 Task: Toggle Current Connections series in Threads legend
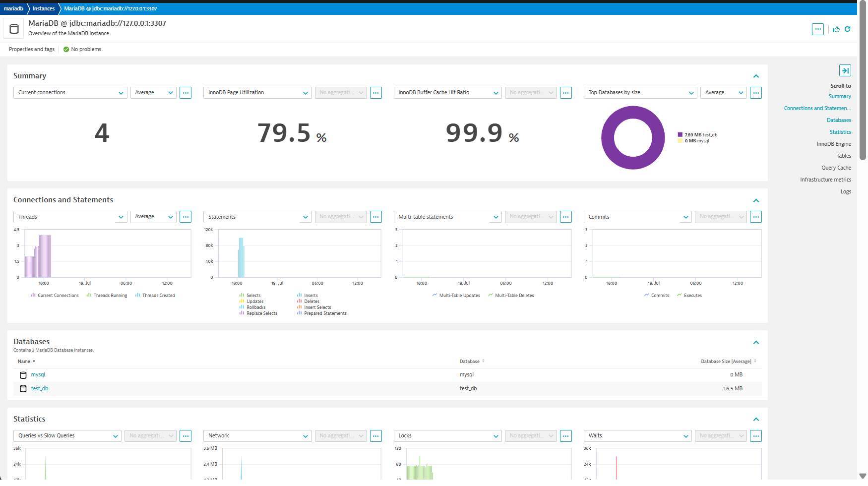tap(55, 296)
